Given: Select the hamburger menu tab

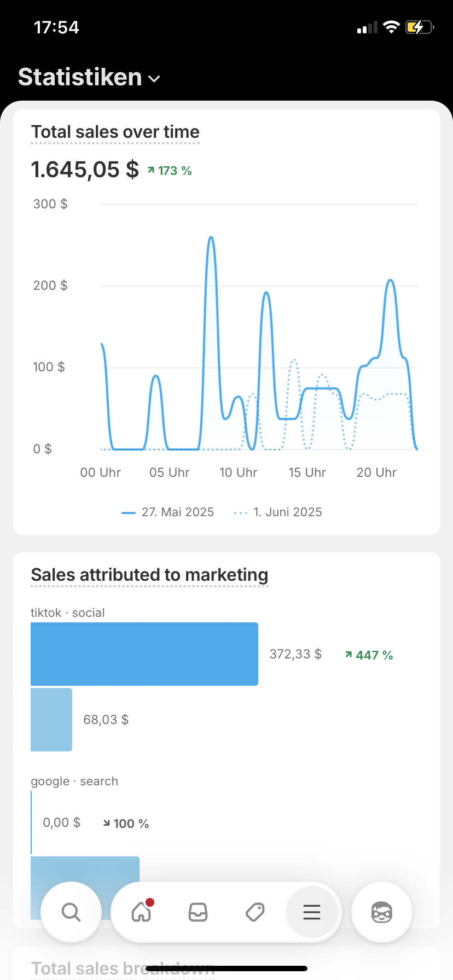Looking at the screenshot, I should coord(312,912).
